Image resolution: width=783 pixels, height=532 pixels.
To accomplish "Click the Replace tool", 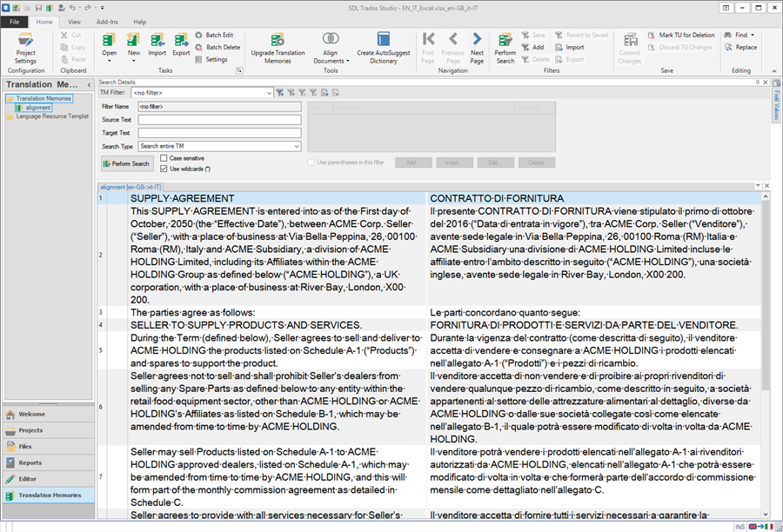I will [x=741, y=47].
